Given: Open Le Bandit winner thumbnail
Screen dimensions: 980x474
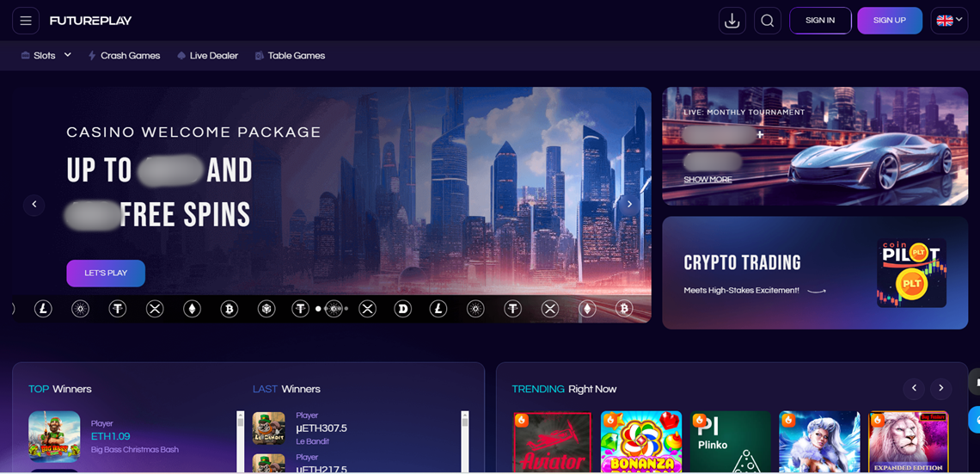Looking at the screenshot, I should [269, 428].
